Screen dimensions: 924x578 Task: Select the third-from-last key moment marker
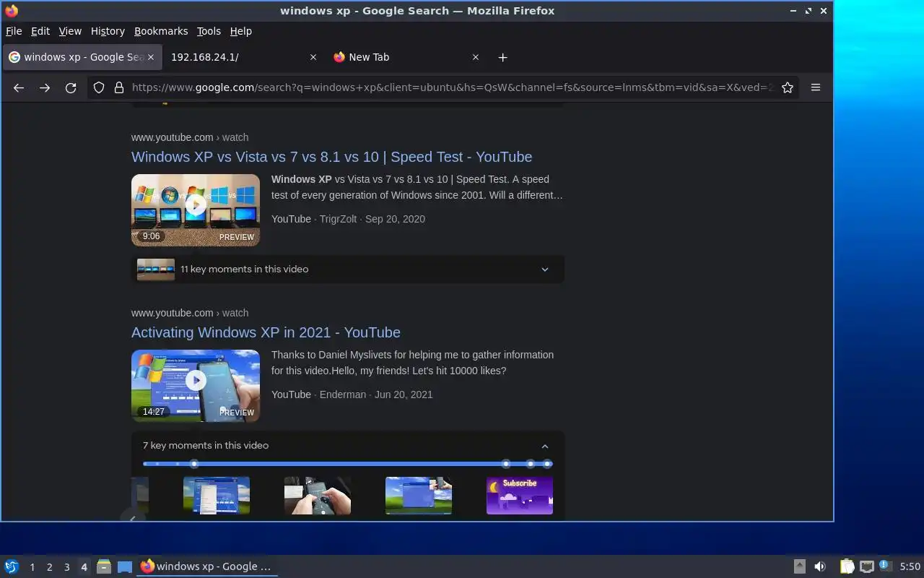click(506, 464)
